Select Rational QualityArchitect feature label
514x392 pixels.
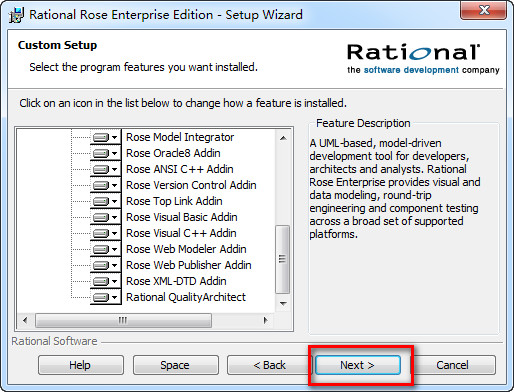coord(186,297)
